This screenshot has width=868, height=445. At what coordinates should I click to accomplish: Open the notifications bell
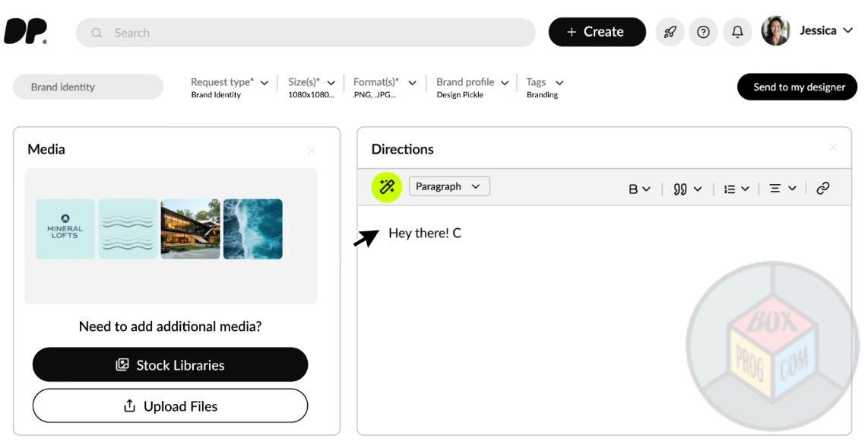point(737,32)
